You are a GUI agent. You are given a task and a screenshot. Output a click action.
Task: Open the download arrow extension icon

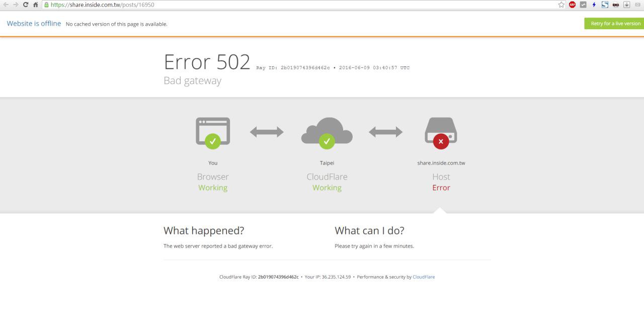point(626,5)
